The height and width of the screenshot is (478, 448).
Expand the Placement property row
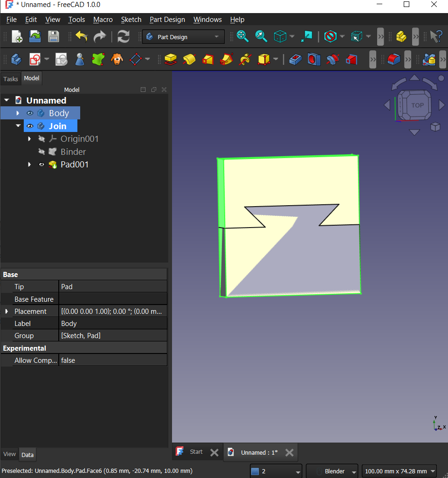7,312
